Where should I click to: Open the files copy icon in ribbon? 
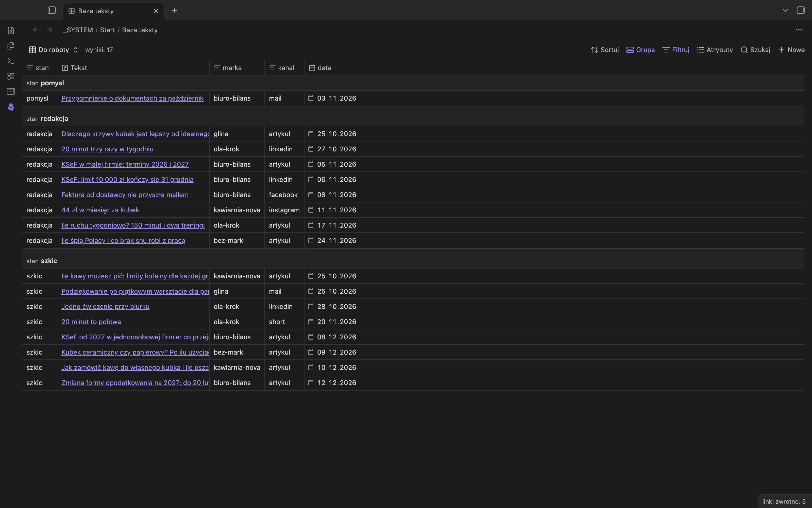tap(11, 46)
